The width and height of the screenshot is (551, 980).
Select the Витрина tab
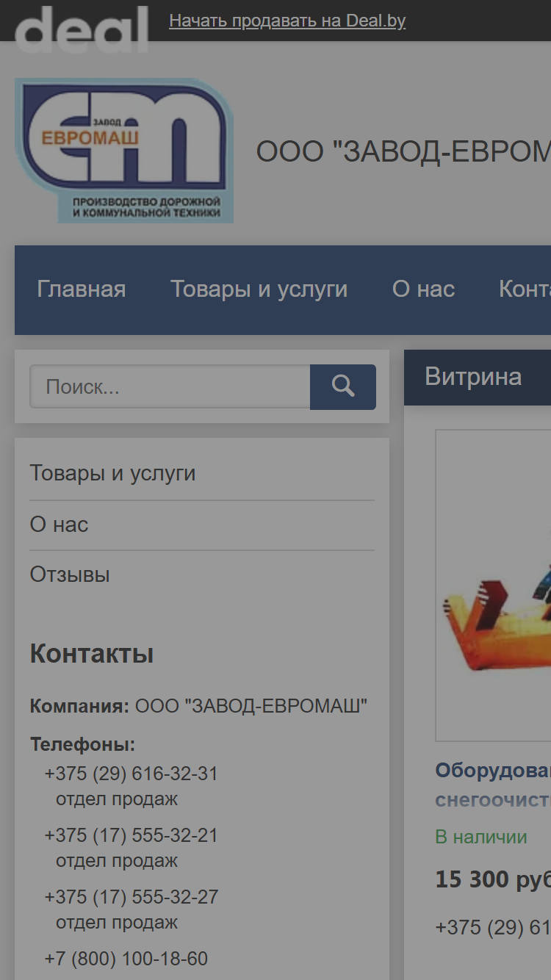474,377
